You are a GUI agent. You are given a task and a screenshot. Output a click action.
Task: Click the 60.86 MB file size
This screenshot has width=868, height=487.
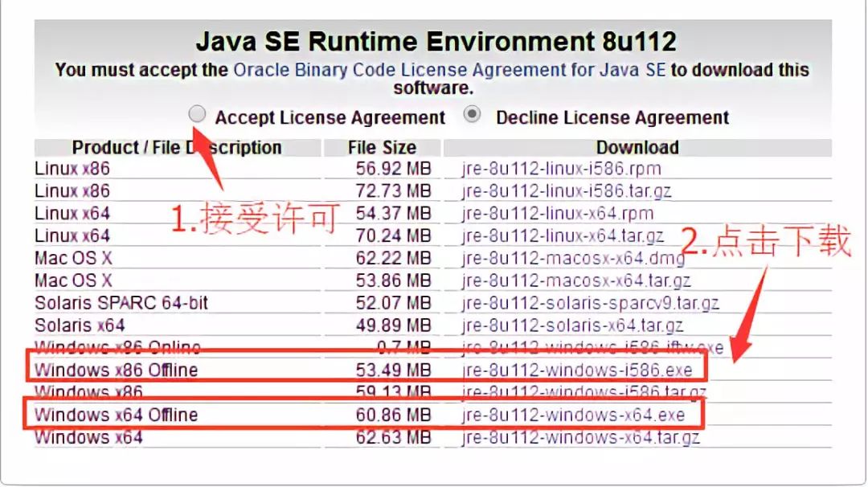pos(394,415)
